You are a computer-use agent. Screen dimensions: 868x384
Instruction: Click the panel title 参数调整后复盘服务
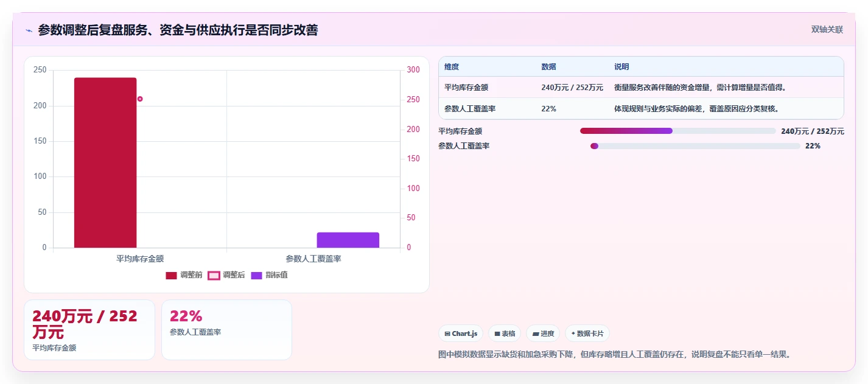click(x=178, y=30)
